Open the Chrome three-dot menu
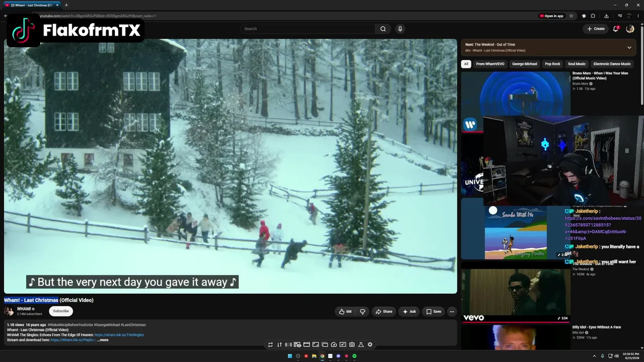This screenshot has height=362, width=644. pyautogui.click(x=637, y=16)
